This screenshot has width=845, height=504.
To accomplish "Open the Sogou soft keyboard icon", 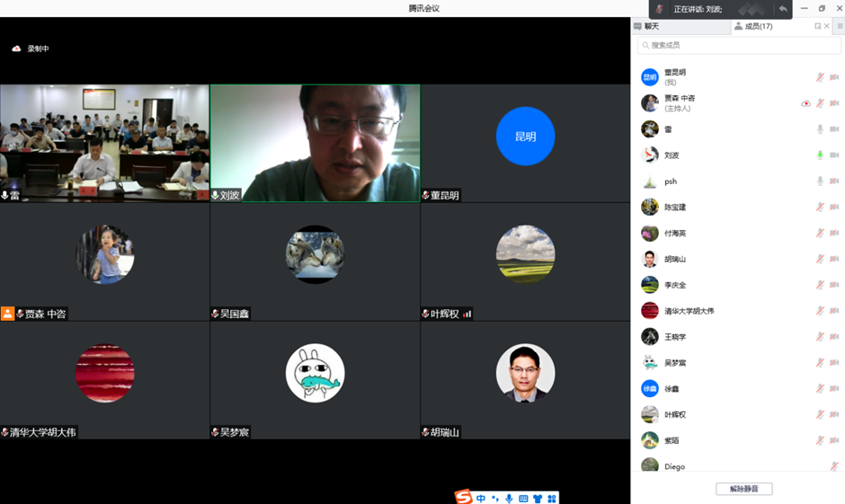I will (x=523, y=499).
